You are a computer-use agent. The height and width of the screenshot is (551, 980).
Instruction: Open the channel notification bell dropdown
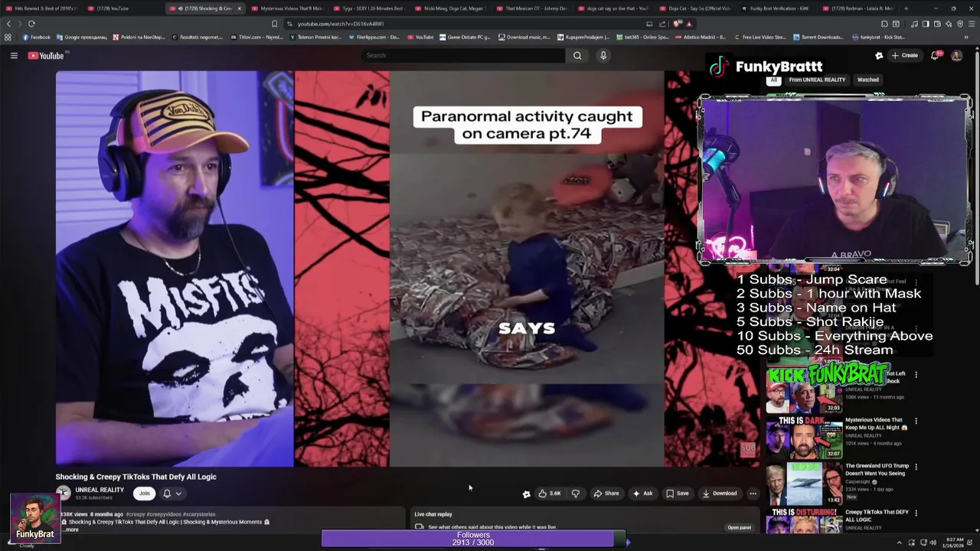click(171, 494)
